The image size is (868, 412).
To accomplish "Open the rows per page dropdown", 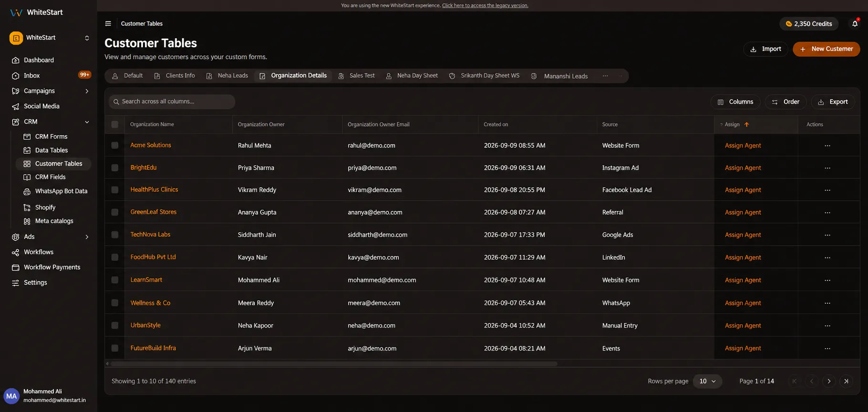I will tap(707, 381).
